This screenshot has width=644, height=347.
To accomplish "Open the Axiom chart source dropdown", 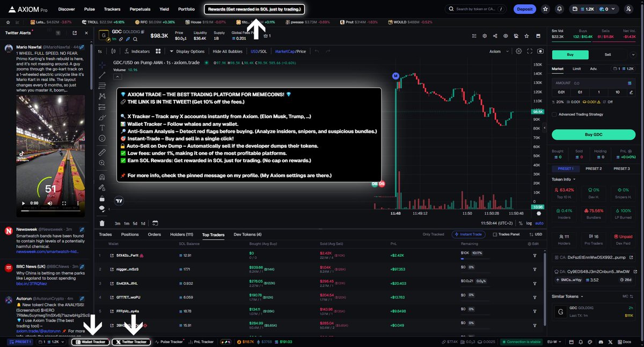I will click(498, 52).
